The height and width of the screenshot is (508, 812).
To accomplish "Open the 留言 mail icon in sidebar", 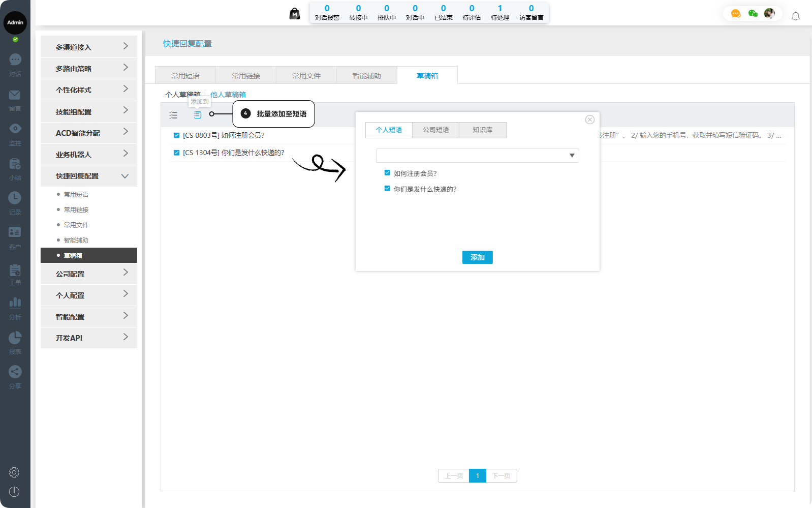I will coord(15,95).
